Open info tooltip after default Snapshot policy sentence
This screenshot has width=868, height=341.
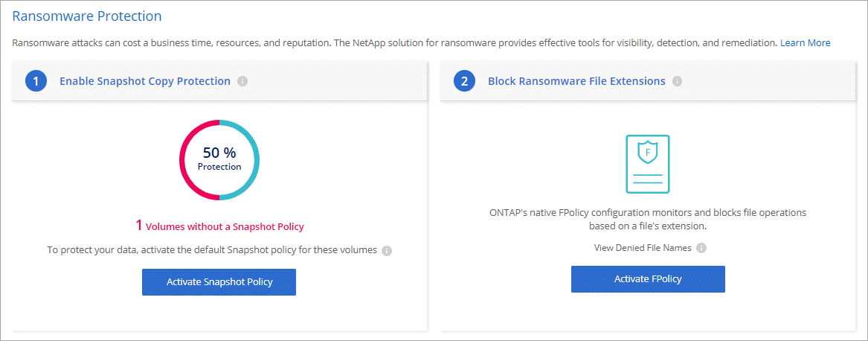387,250
